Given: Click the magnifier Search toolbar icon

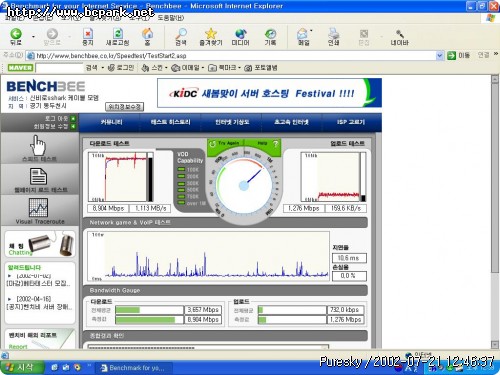Looking at the screenshot, I should [x=181, y=34].
